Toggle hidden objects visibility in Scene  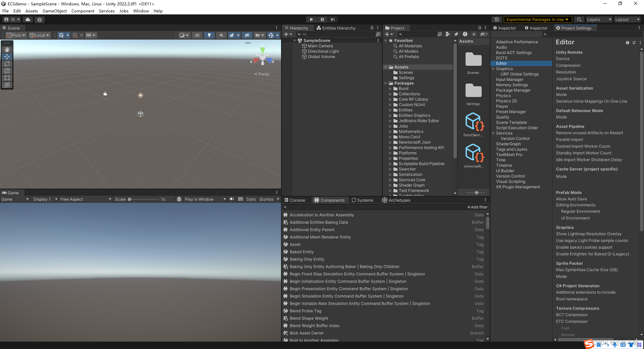point(247,35)
